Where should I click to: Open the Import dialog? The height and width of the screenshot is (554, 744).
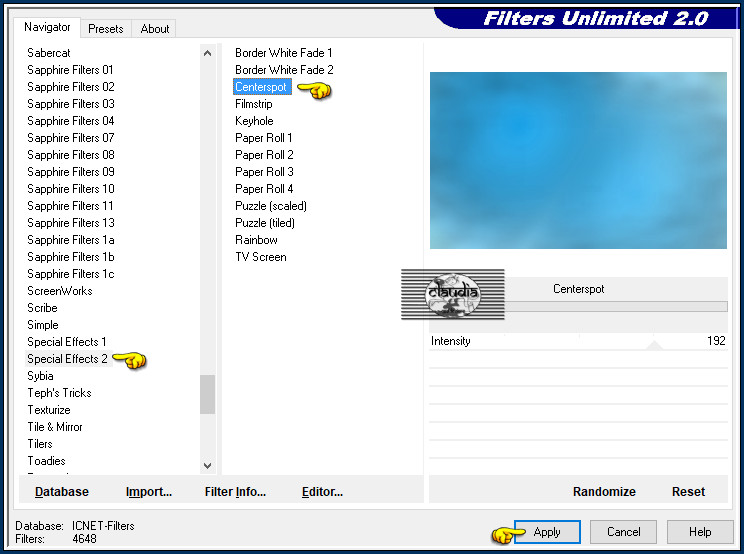click(x=149, y=492)
